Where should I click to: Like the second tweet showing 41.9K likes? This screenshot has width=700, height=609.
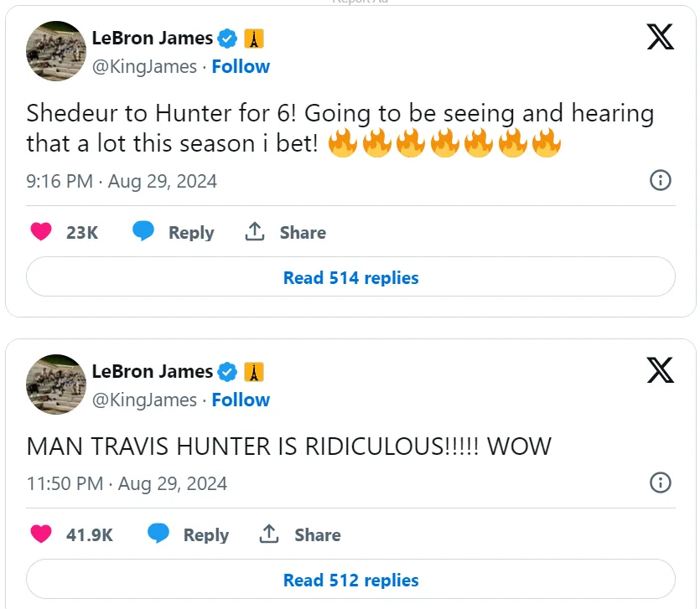click(x=41, y=534)
